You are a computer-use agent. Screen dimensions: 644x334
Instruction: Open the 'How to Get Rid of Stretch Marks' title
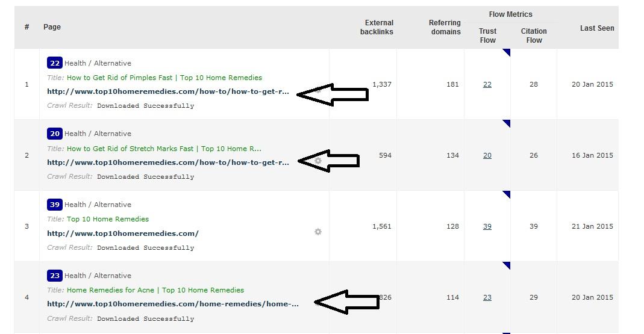tap(164, 149)
